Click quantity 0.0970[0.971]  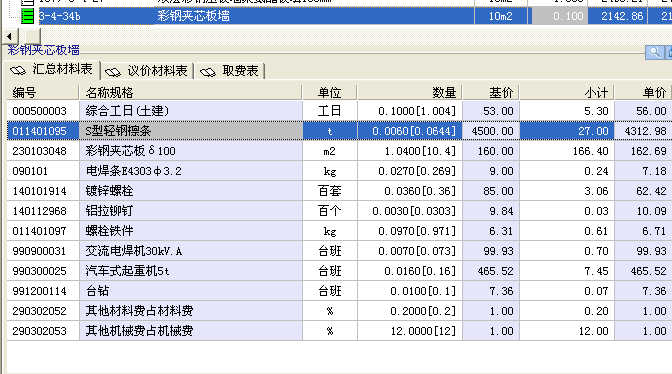click(x=410, y=231)
